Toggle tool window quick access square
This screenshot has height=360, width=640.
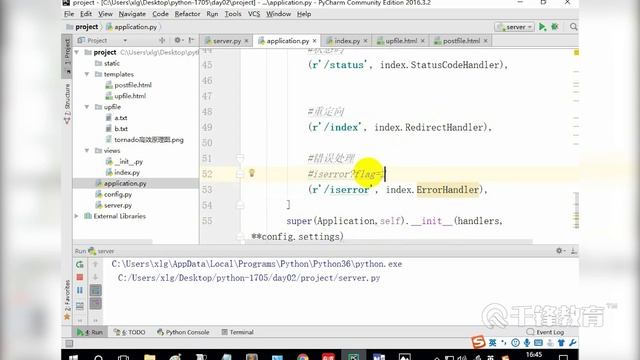pyautogui.click(x=69, y=344)
